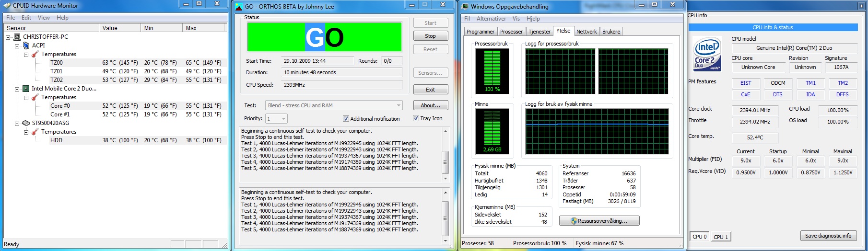Click the upper ORTHOS log scrollbar thumb
Viewport: 868px width, 251px height.
point(445,162)
